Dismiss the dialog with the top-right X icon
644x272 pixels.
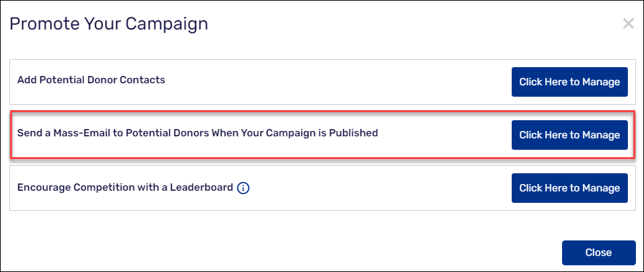pos(628,24)
